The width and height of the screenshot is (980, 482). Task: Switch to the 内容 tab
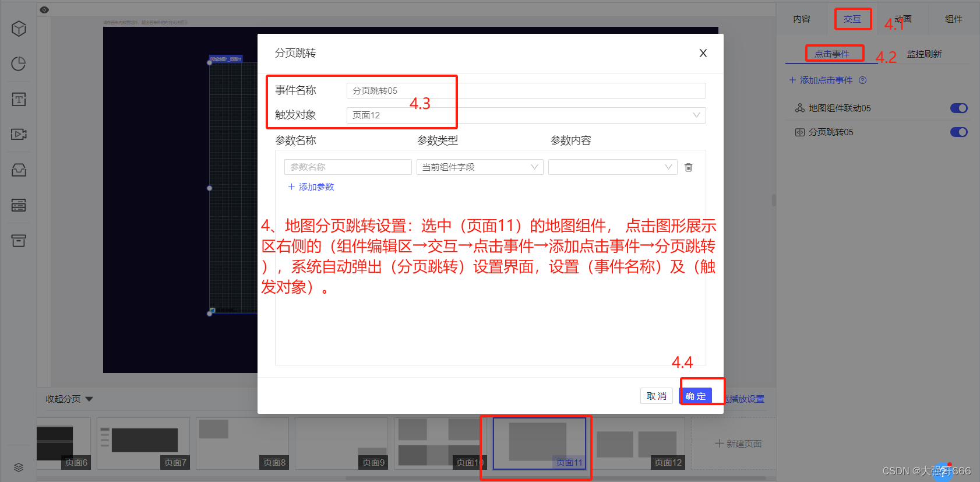coord(802,19)
